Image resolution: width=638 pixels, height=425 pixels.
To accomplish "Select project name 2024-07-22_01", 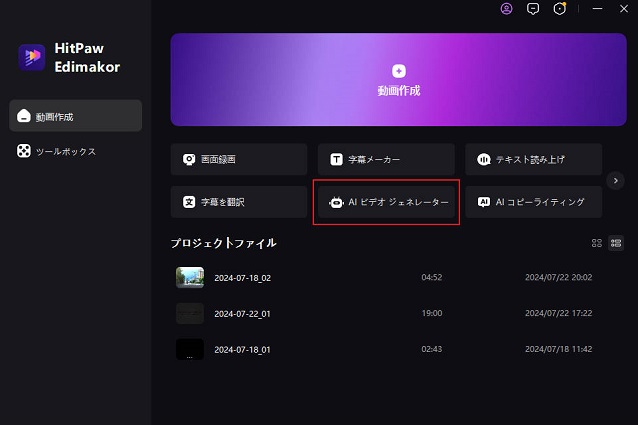I will [x=243, y=314].
